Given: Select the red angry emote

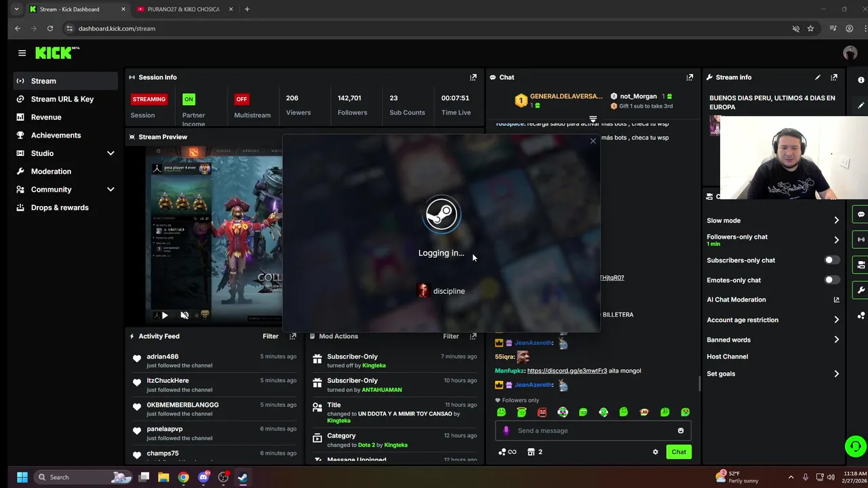Looking at the screenshot, I should tap(542, 412).
